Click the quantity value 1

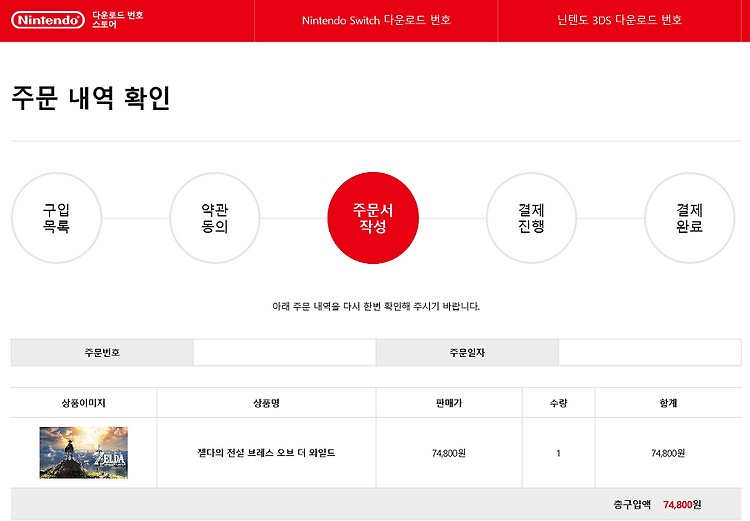click(558, 453)
